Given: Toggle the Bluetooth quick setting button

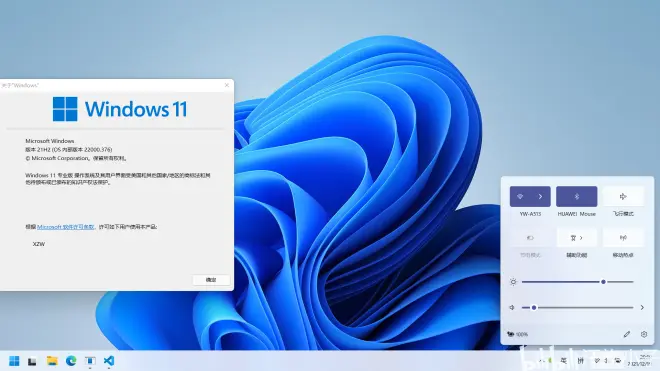Looking at the screenshot, I should 576,196.
